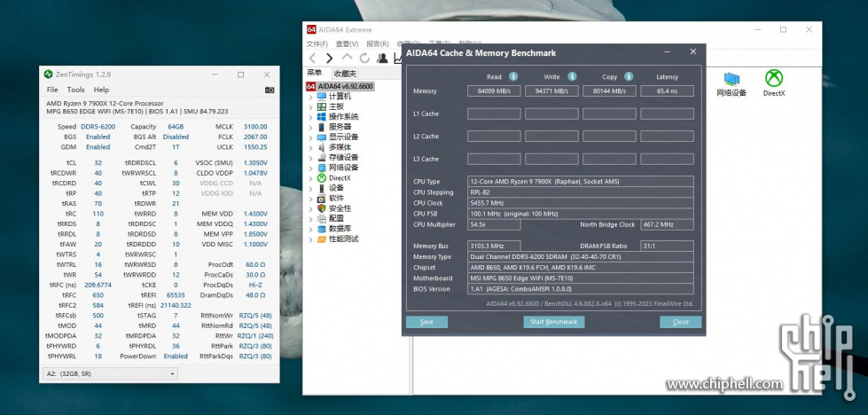868x415 pixels.
Task: Click the ZenTimings app icon in title bar
Action: coord(48,74)
